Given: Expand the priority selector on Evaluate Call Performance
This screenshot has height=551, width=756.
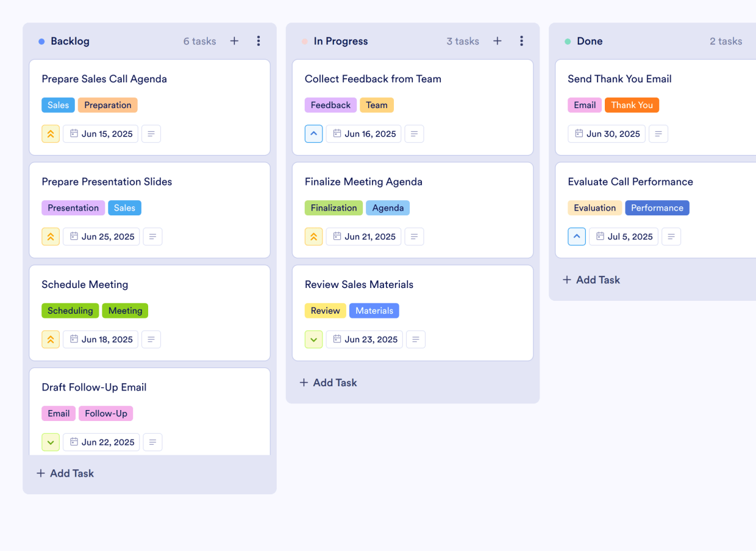Looking at the screenshot, I should coord(577,236).
